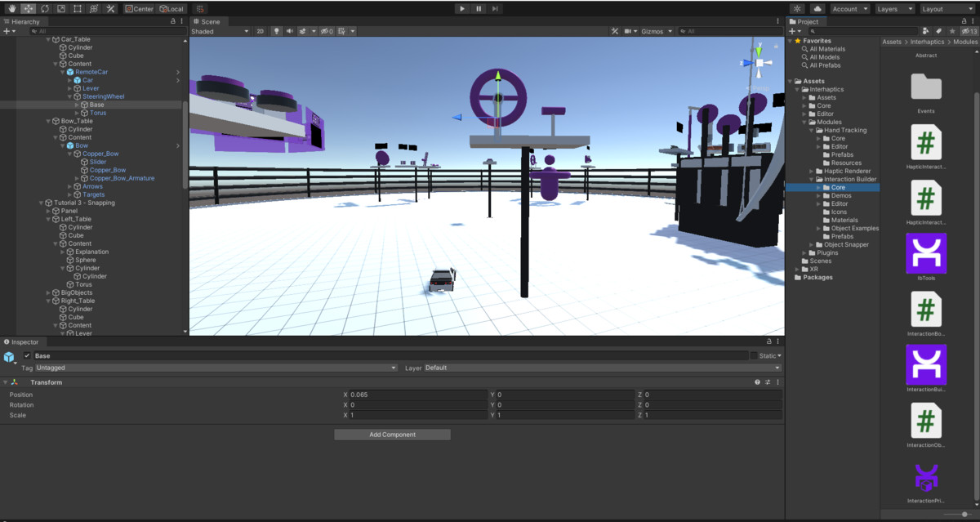
Task: Pause the scene playback
Action: tap(479, 8)
